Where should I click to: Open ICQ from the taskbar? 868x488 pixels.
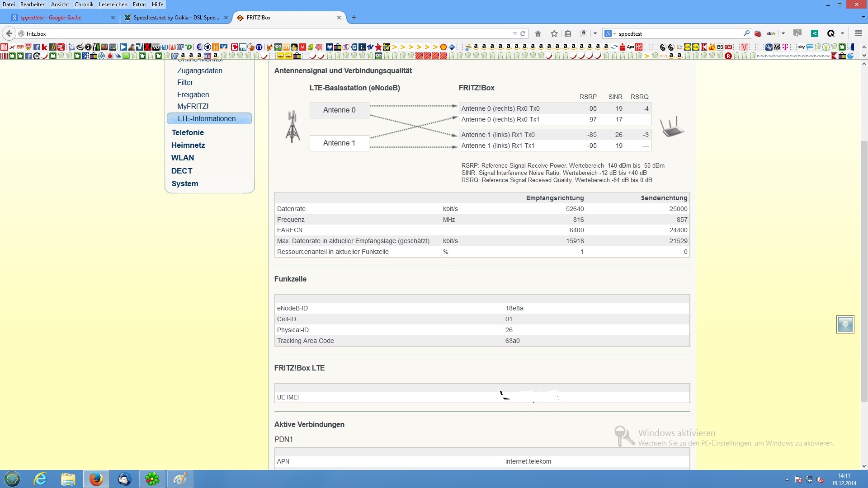(152, 479)
